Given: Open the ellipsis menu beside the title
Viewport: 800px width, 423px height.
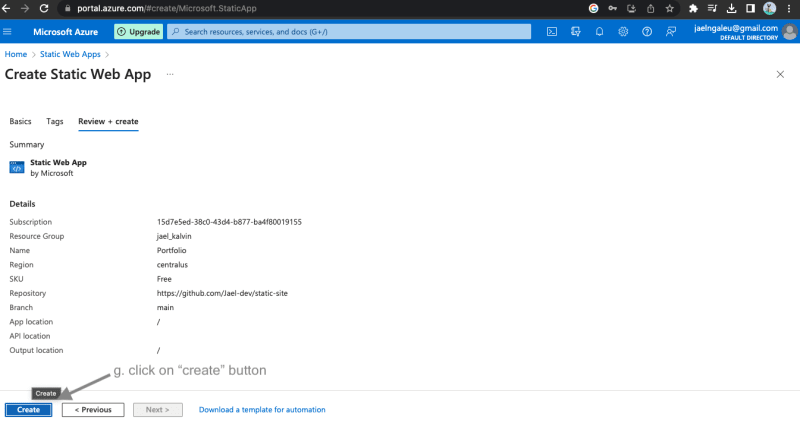Looking at the screenshot, I should point(170,74).
